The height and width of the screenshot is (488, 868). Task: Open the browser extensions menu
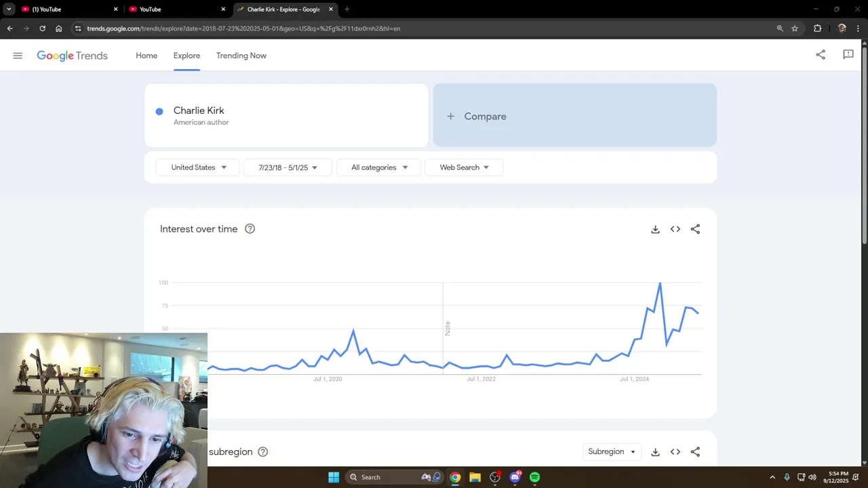point(817,28)
